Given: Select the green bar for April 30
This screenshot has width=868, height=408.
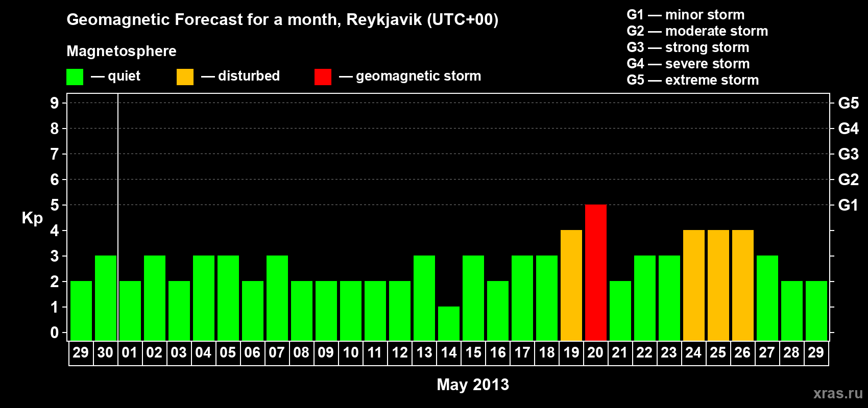Looking at the screenshot, I should 106,298.
